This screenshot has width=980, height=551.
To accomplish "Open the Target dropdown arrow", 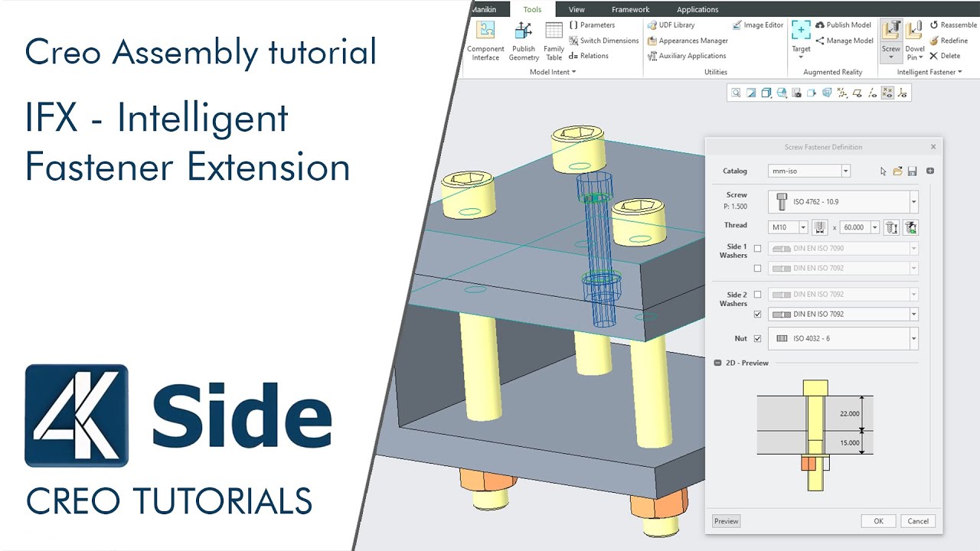I will tap(801, 57).
